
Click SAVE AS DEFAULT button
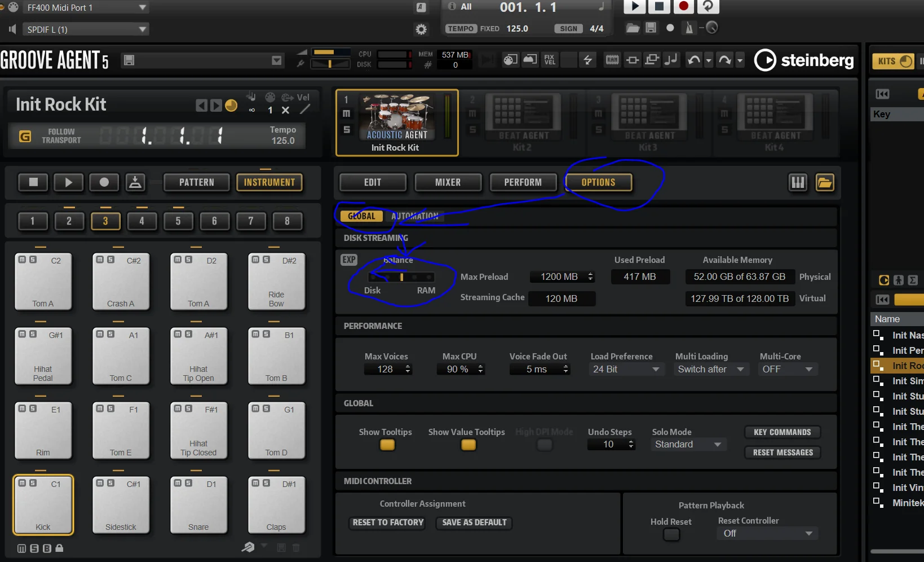[x=474, y=523]
